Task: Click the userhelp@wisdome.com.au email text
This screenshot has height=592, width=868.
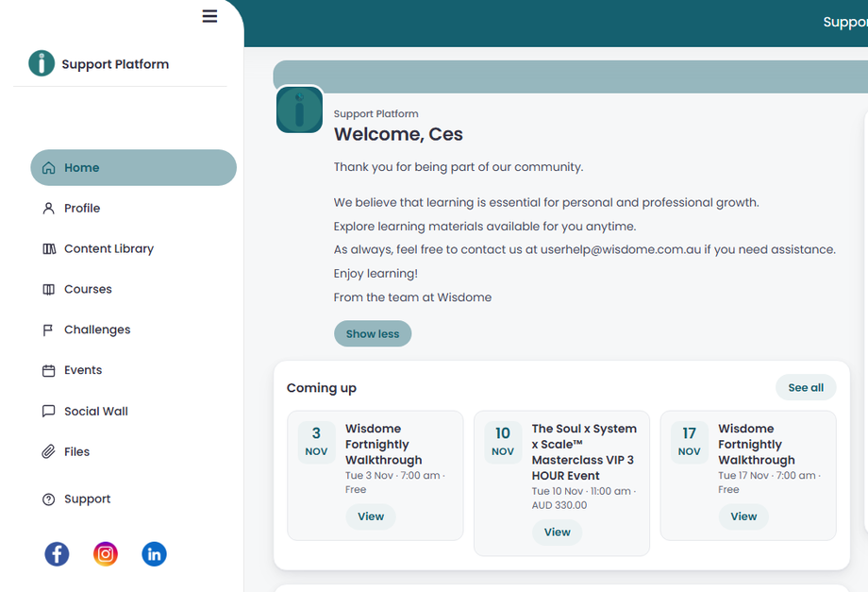Action: tap(621, 250)
